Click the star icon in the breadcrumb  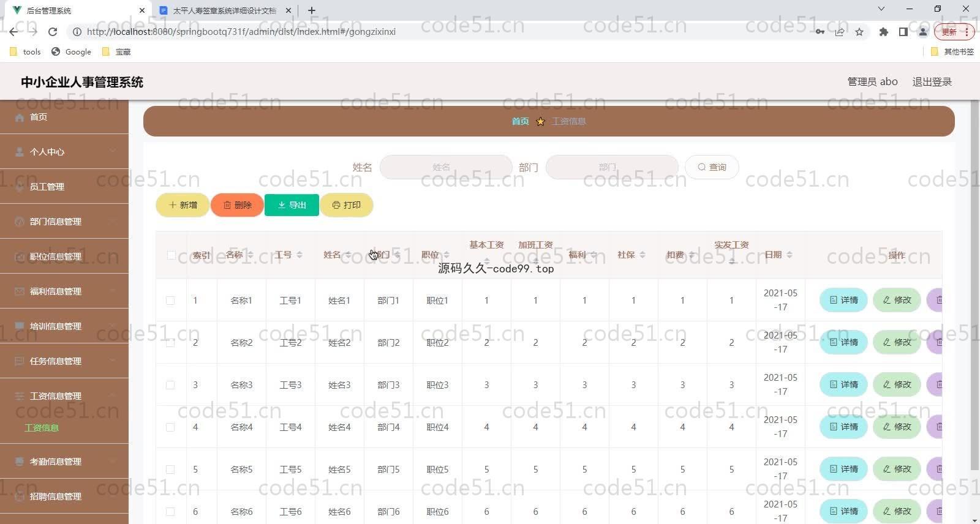coord(540,121)
